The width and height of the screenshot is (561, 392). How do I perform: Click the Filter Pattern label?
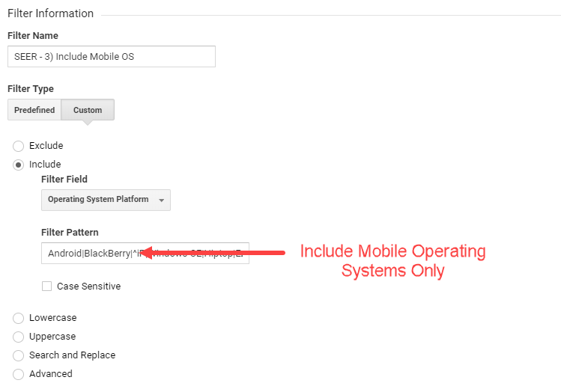70,233
